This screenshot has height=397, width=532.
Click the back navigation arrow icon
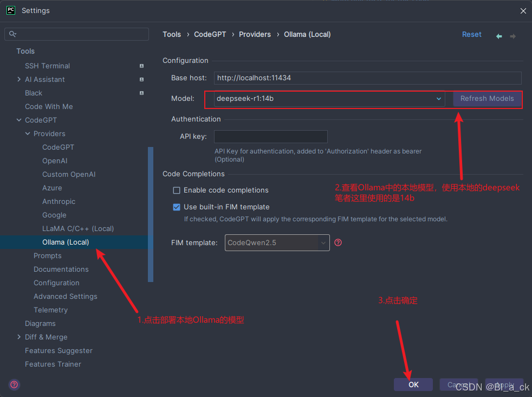pyautogui.click(x=499, y=36)
